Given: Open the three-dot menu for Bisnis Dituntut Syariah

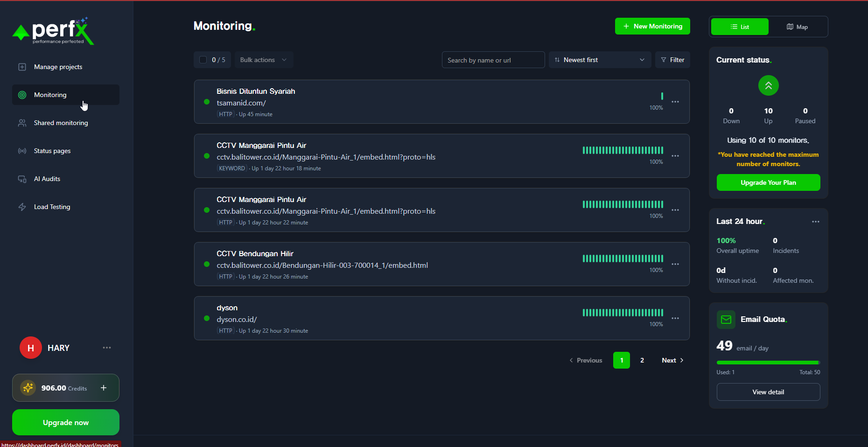Looking at the screenshot, I should [675, 102].
